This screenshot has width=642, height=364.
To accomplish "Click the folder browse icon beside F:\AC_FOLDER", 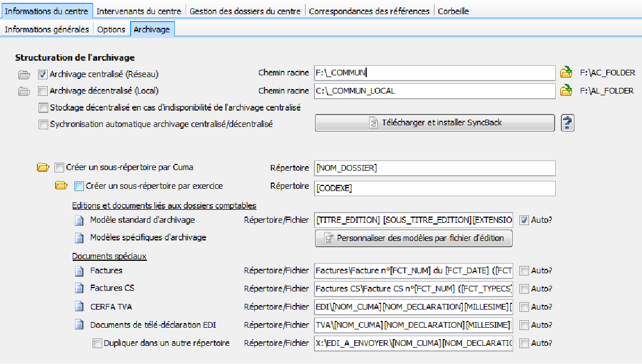I will click(566, 73).
